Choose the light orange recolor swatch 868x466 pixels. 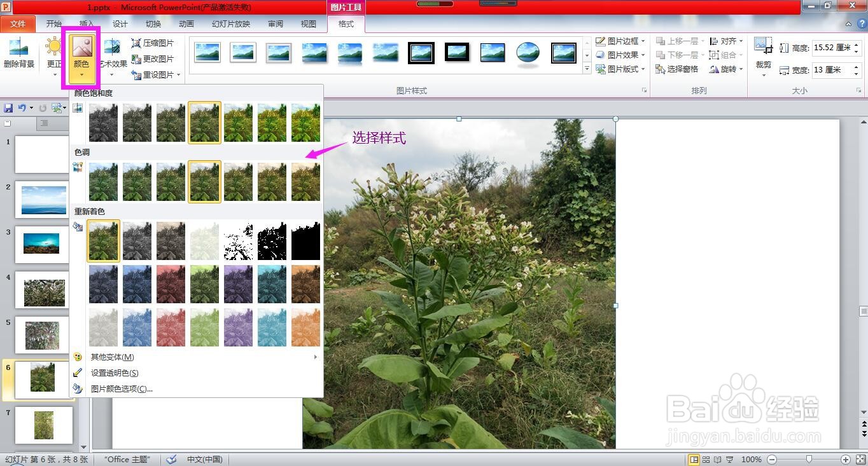[x=306, y=327]
